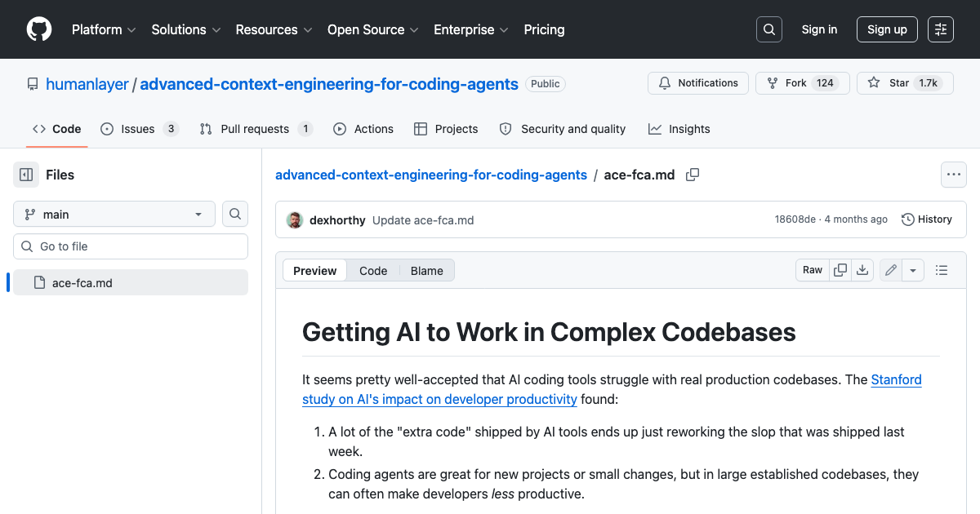This screenshot has height=514, width=980.
Task: Open repository breadcrumb link above file
Action: click(431, 175)
